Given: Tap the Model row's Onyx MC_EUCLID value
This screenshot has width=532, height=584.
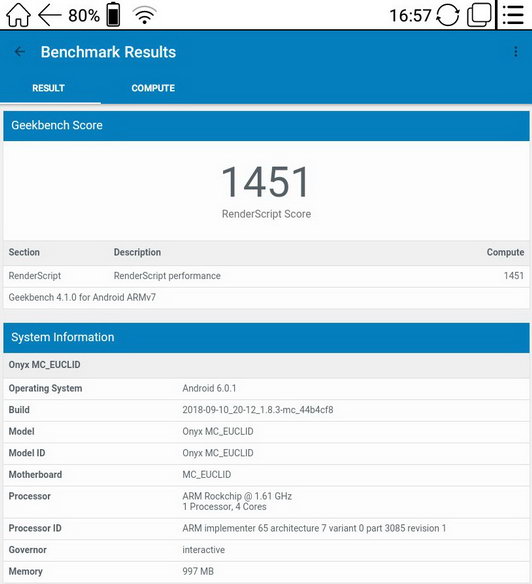Looking at the screenshot, I should click(218, 432).
